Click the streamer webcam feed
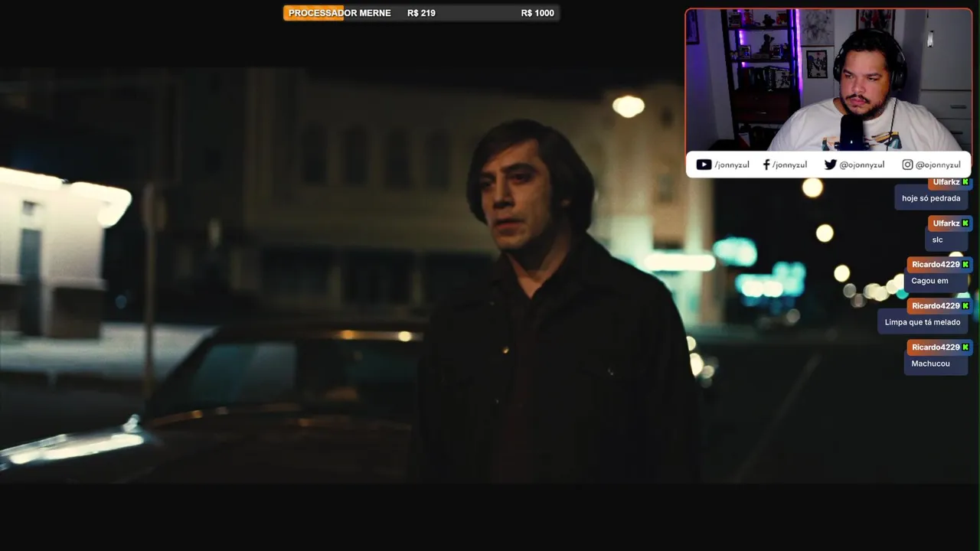Image resolution: width=980 pixels, height=551 pixels. (828, 80)
